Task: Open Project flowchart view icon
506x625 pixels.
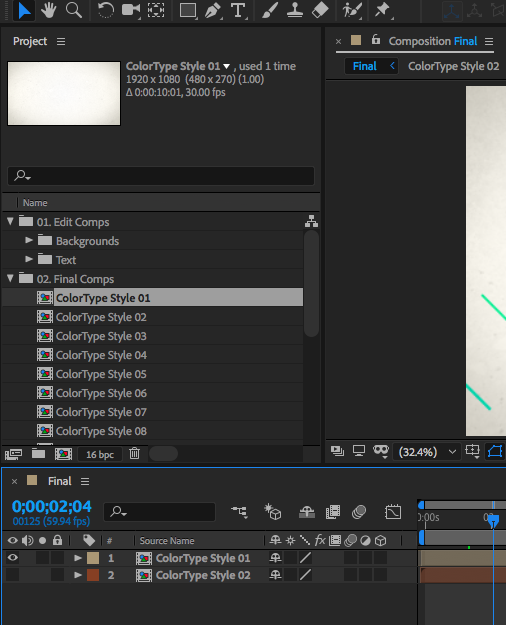Action: pyautogui.click(x=311, y=221)
